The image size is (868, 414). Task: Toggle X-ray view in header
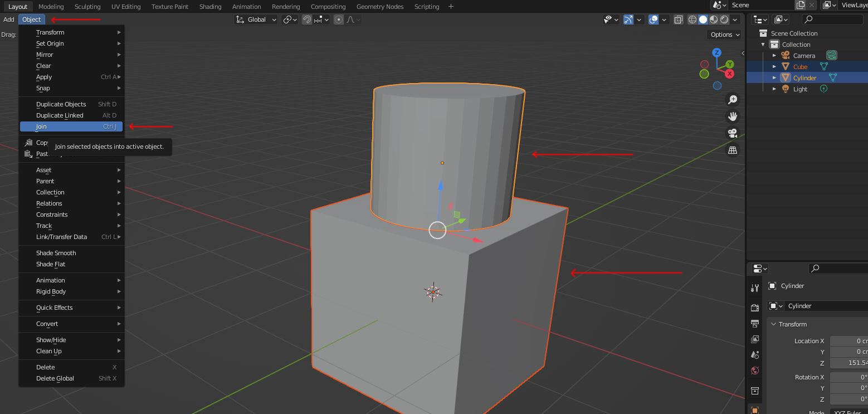point(678,20)
